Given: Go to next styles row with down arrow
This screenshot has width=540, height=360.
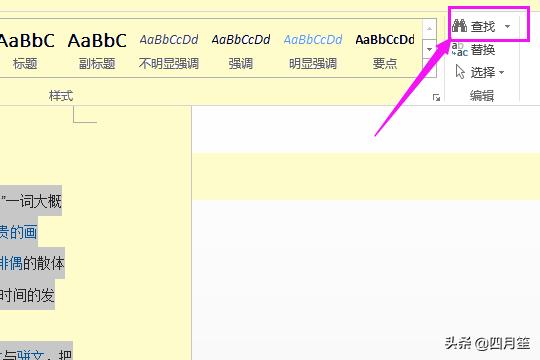Looking at the screenshot, I should tap(429, 49).
